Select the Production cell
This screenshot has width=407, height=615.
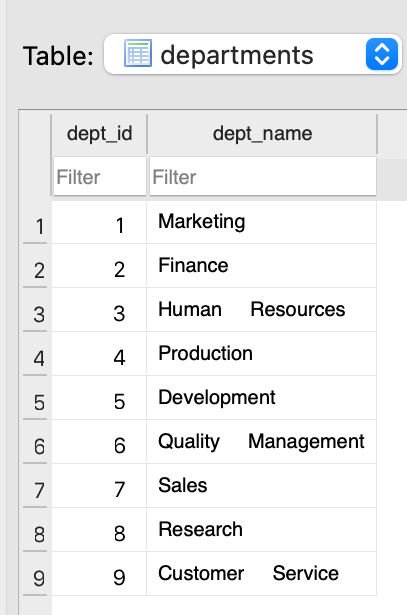point(262,354)
